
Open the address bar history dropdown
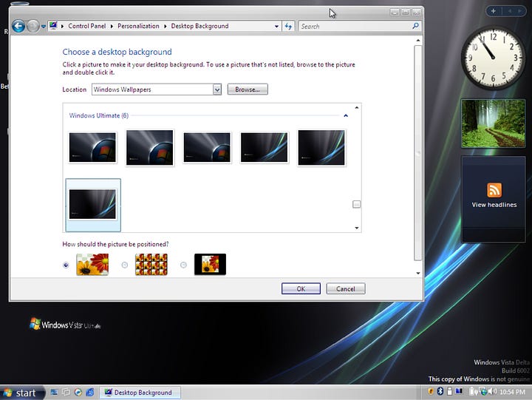coord(276,26)
